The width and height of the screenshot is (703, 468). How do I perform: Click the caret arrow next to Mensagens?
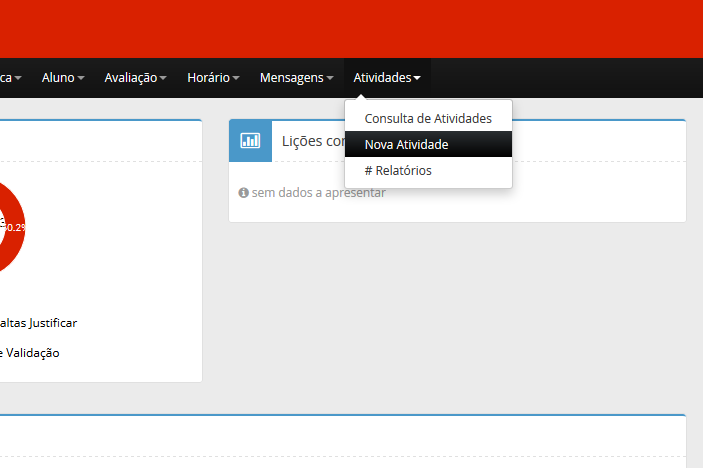point(329,78)
